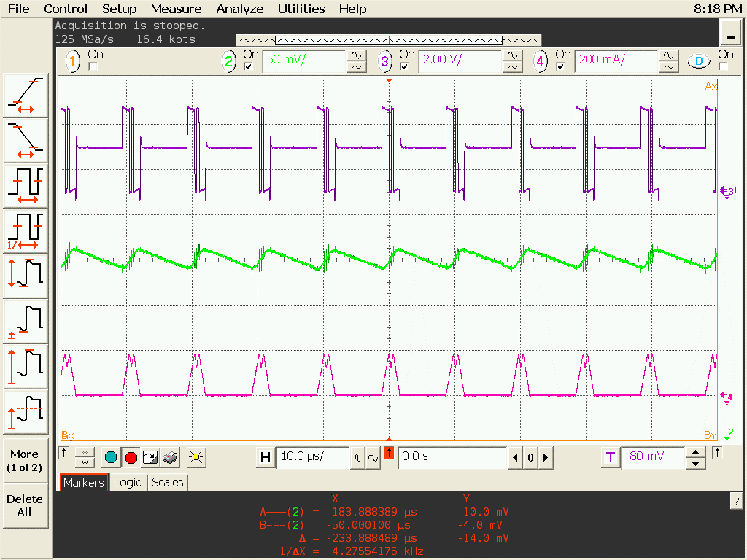Click the horizontal position right arrow
The height and width of the screenshot is (560, 747).
(x=545, y=458)
